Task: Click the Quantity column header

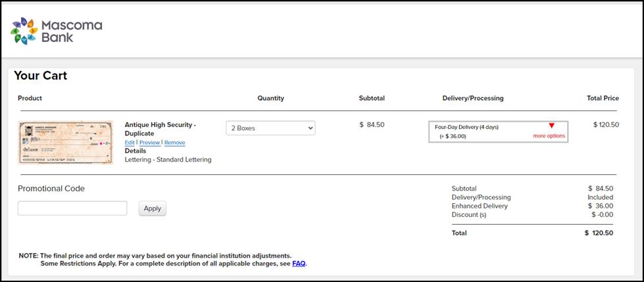Action: pyautogui.click(x=270, y=99)
